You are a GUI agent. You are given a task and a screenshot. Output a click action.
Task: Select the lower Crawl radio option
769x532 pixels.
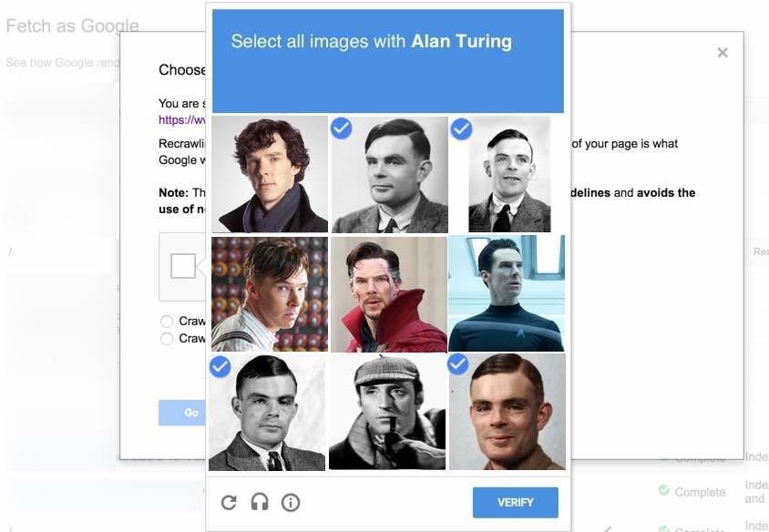167,339
